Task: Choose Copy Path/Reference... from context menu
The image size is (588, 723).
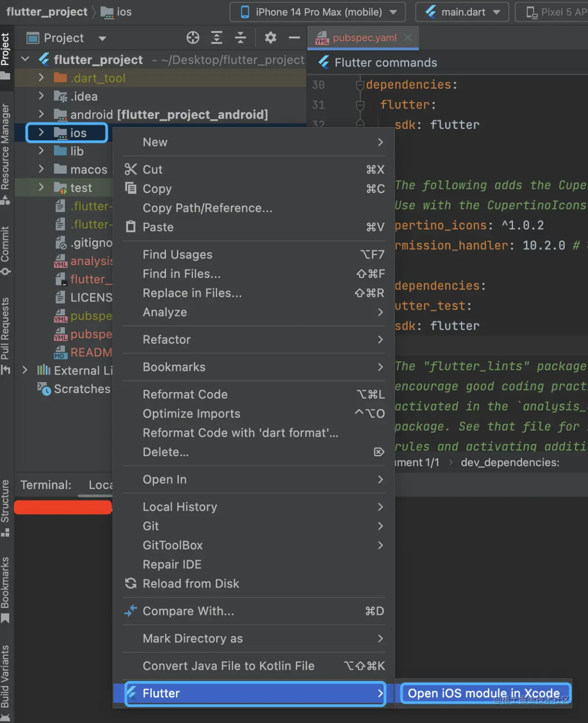Action: tap(254, 208)
